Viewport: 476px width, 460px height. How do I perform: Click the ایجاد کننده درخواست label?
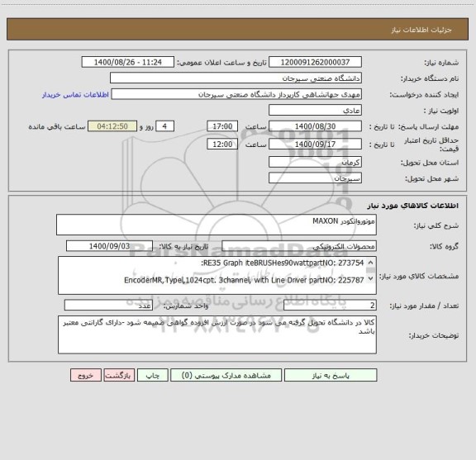[424, 95]
